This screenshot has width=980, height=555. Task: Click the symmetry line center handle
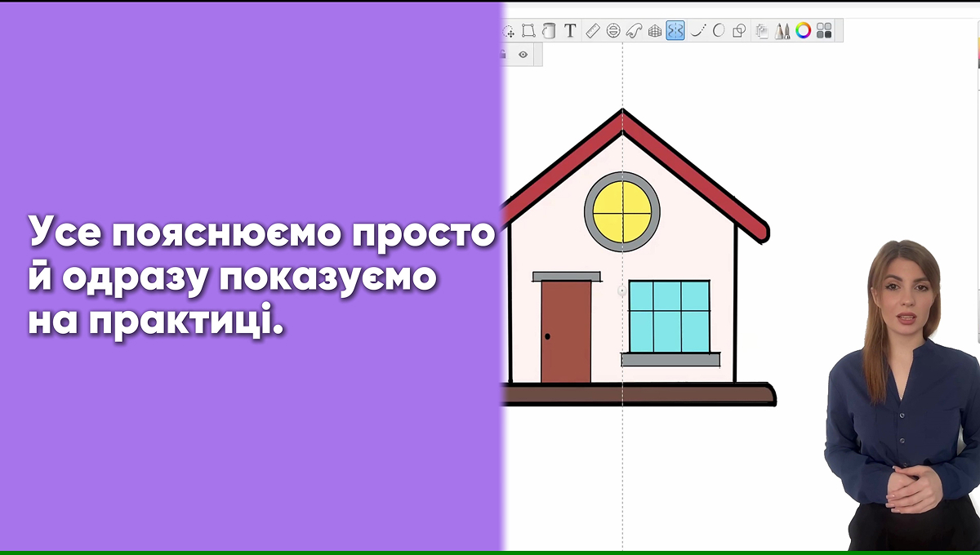point(622,290)
